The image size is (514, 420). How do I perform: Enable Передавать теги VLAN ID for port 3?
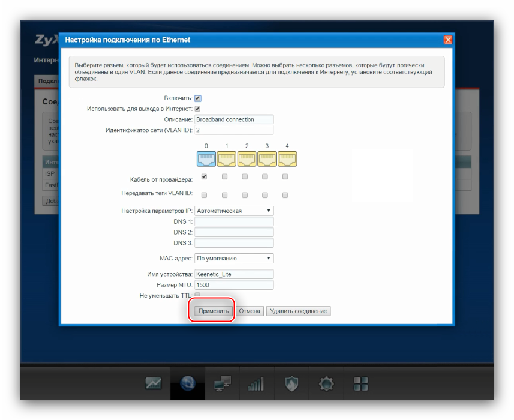coord(265,195)
